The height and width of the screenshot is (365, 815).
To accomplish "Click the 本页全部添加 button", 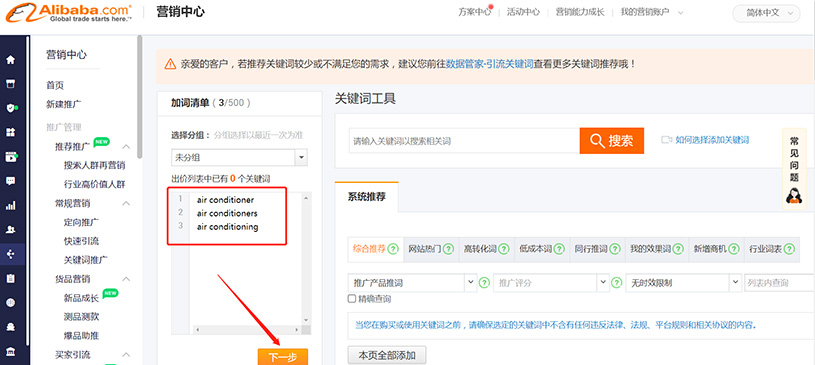I will pyautogui.click(x=387, y=356).
